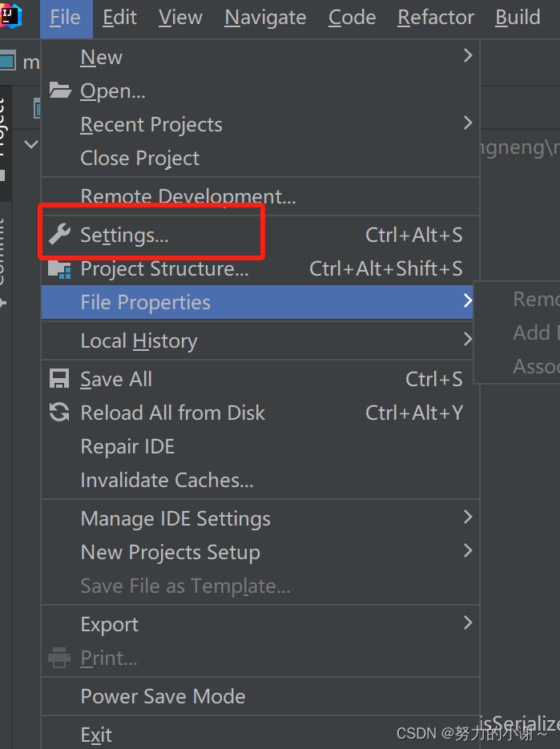The image size is (560, 749).
Task: Click the Print printer icon
Action: (60, 658)
